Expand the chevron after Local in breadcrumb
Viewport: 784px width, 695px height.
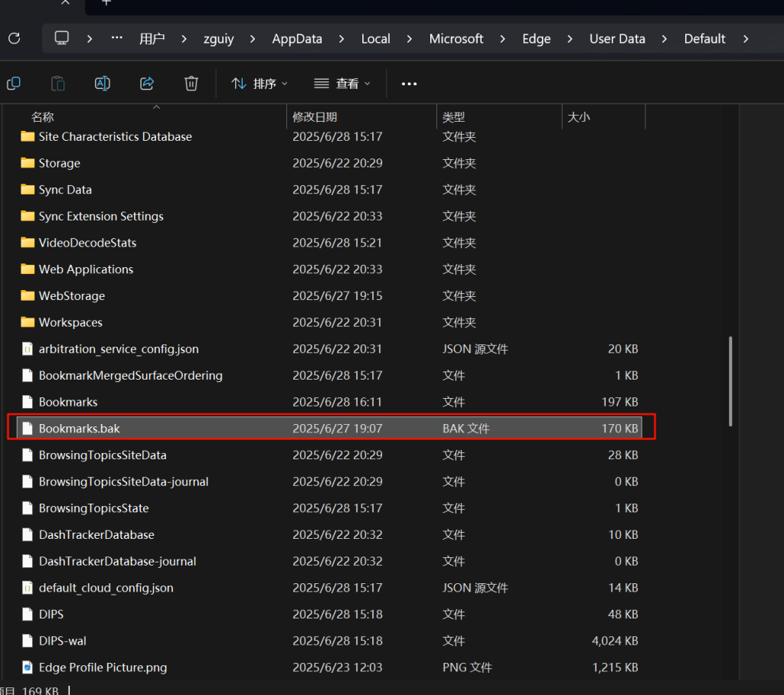pyautogui.click(x=410, y=39)
